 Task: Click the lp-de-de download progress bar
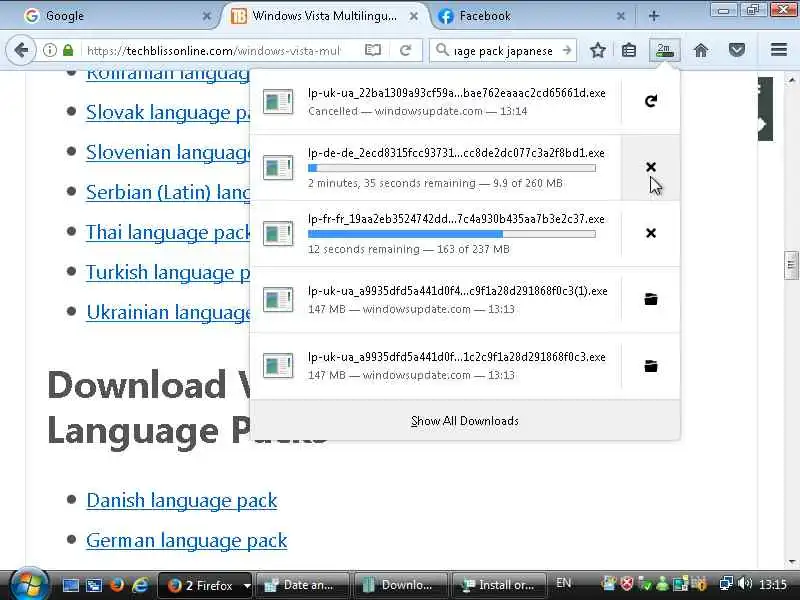(452, 168)
